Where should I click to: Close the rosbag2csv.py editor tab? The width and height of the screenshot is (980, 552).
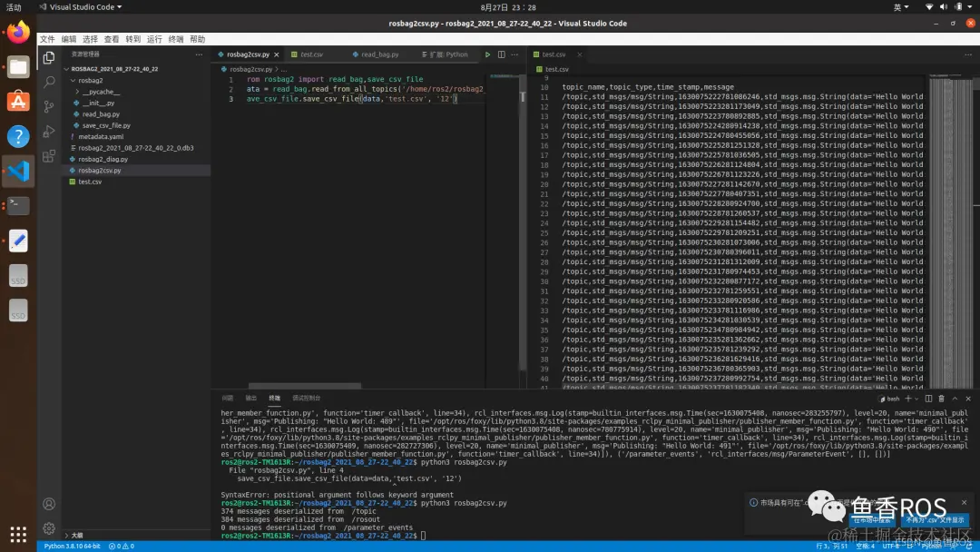(x=276, y=54)
